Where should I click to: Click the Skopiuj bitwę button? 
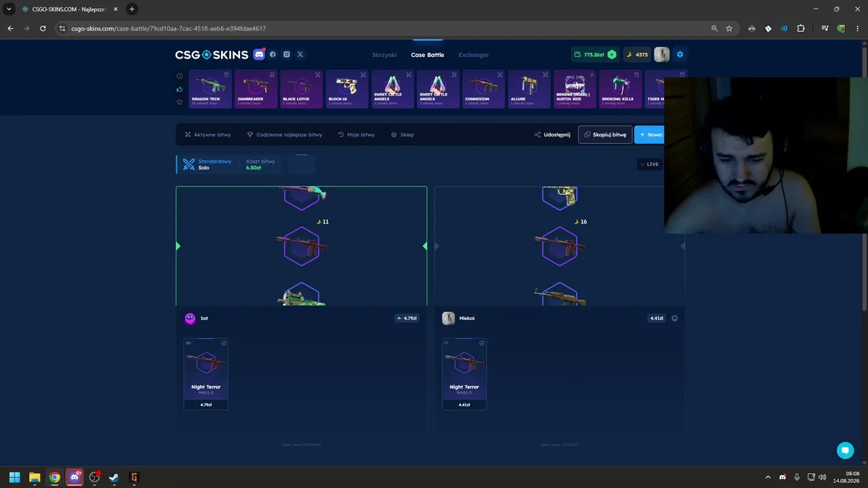[x=605, y=135]
